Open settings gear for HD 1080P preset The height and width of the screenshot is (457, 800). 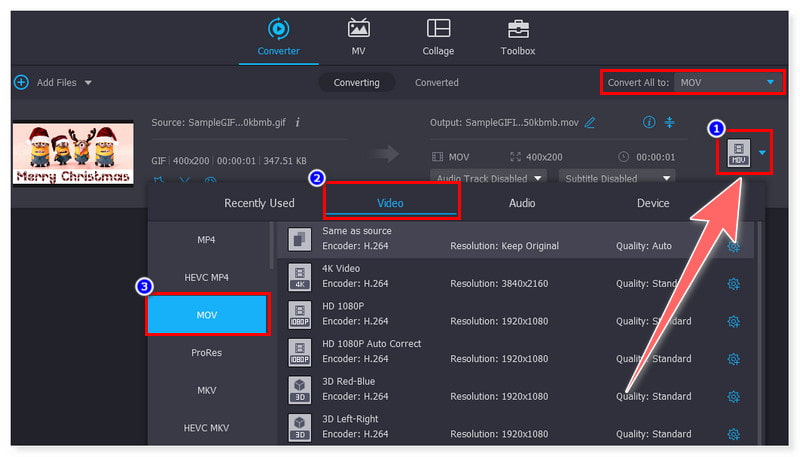click(x=733, y=321)
